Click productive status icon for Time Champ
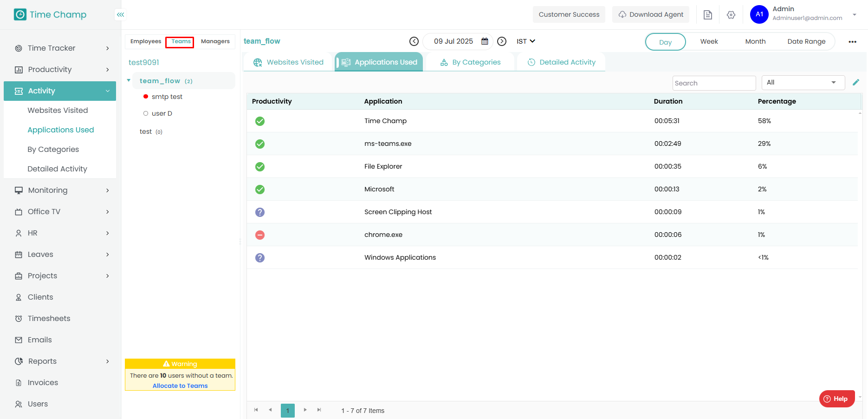The height and width of the screenshot is (419, 868). click(260, 121)
